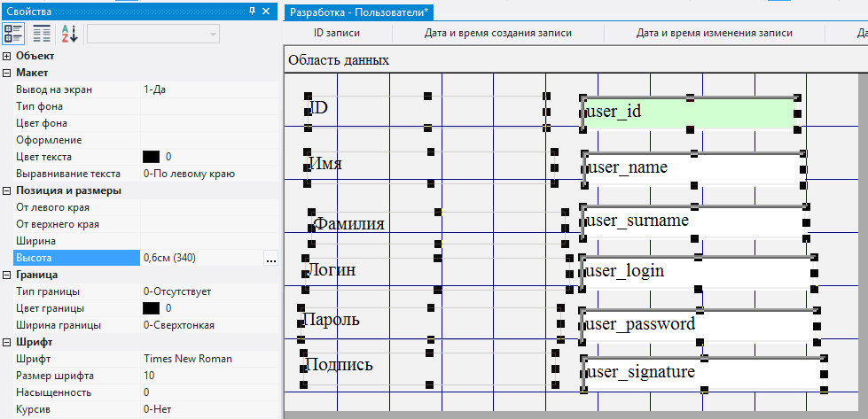Sort properties alphabetically with A-Z icon

(x=69, y=34)
